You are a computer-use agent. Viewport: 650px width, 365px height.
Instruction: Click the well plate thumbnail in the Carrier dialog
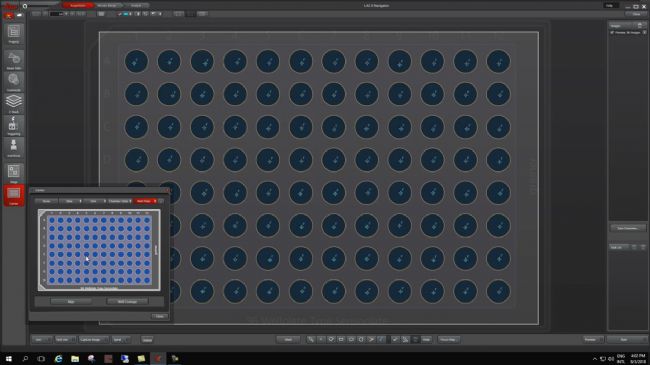(x=99, y=250)
